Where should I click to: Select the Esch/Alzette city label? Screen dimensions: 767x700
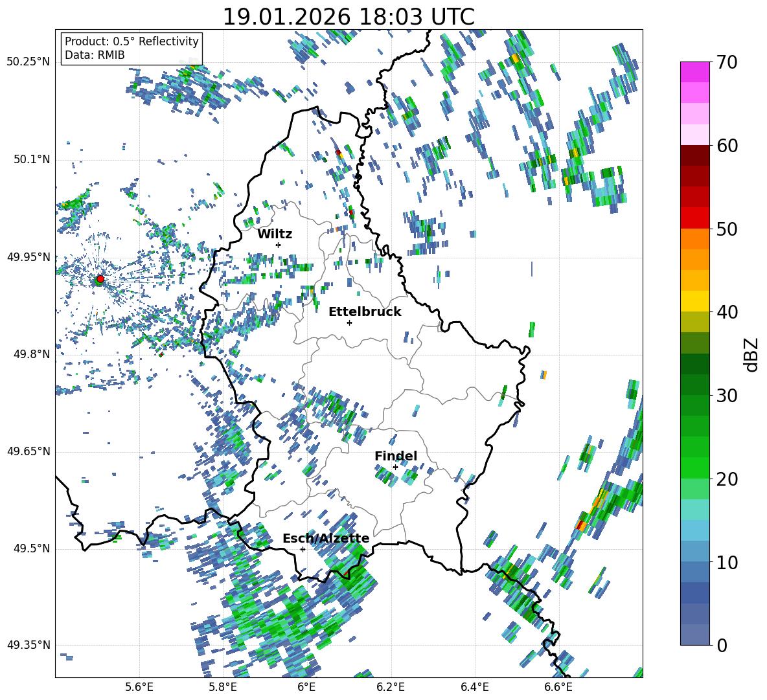pos(326,539)
